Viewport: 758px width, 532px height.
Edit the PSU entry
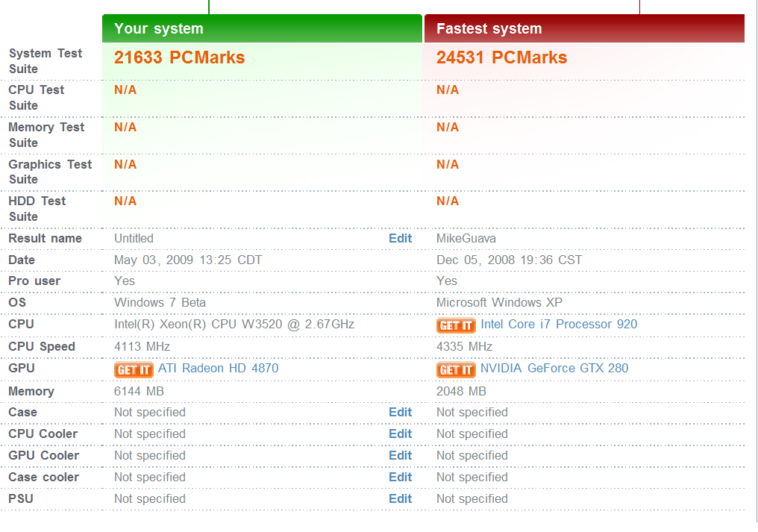tap(401, 498)
